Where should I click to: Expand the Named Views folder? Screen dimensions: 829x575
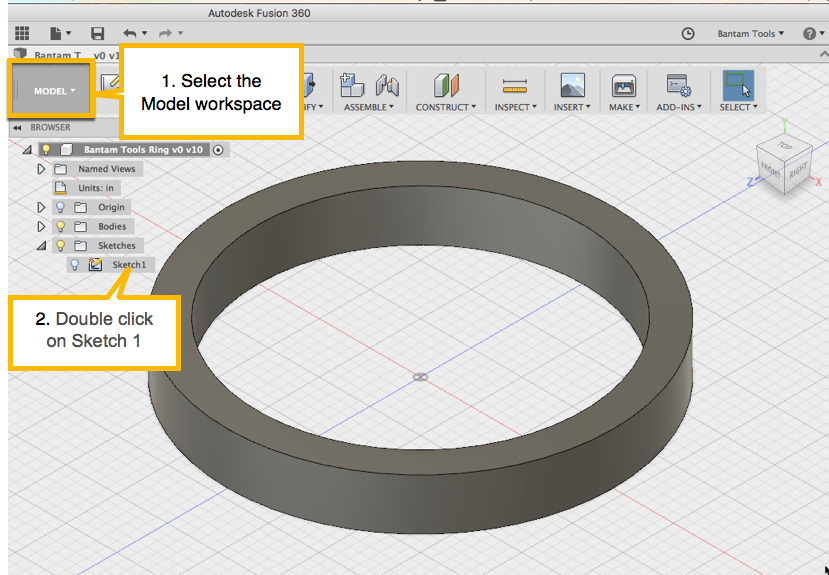(41, 169)
